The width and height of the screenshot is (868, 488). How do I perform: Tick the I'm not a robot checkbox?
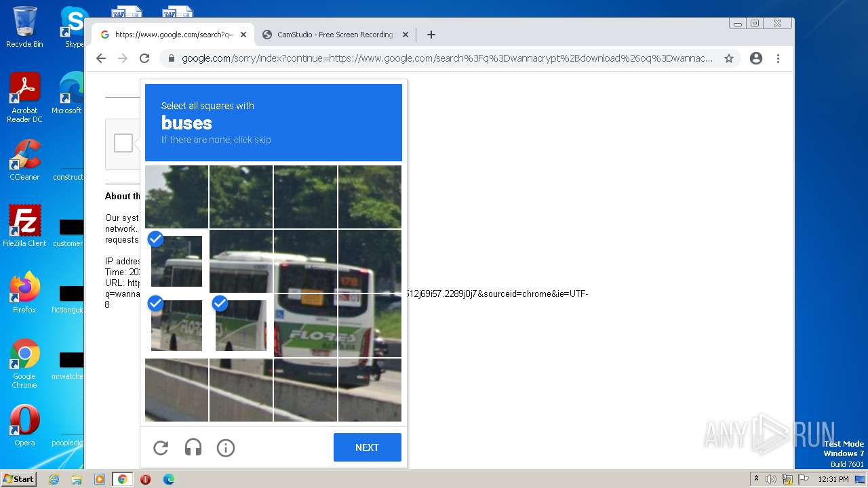point(123,143)
